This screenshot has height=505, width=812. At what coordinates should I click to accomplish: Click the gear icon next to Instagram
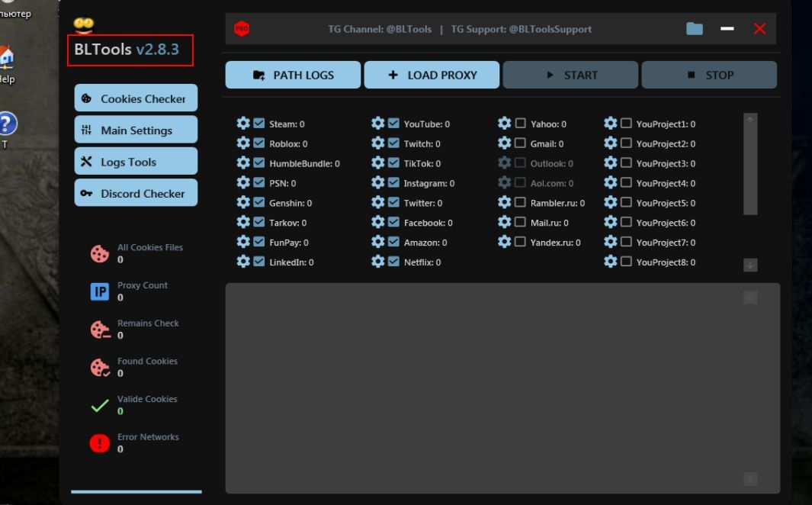[x=377, y=183]
